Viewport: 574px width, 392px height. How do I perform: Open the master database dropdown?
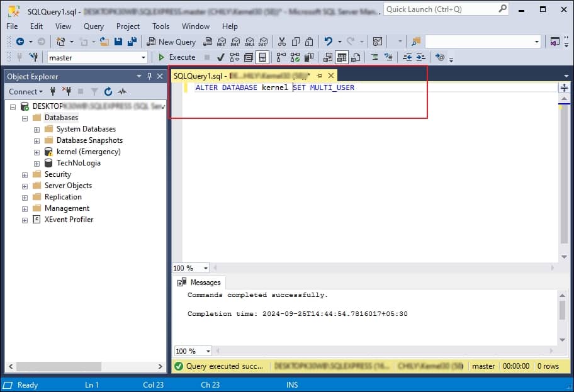coord(143,57)
